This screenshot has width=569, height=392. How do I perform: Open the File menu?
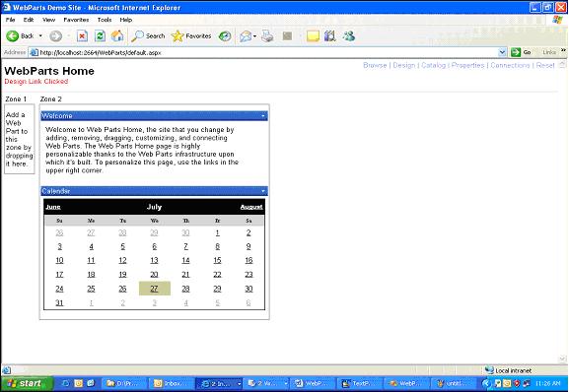coord(10,20)
